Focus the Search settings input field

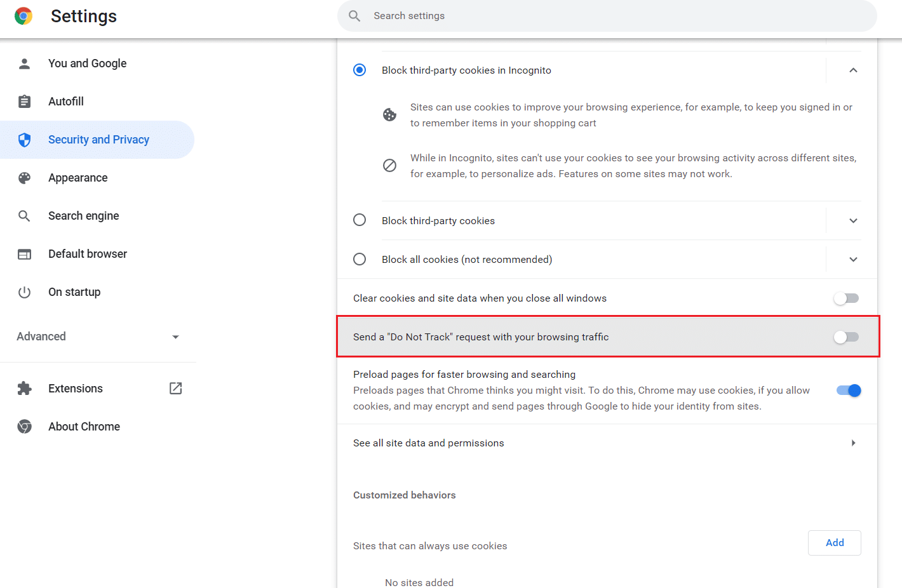pos(607,16)
